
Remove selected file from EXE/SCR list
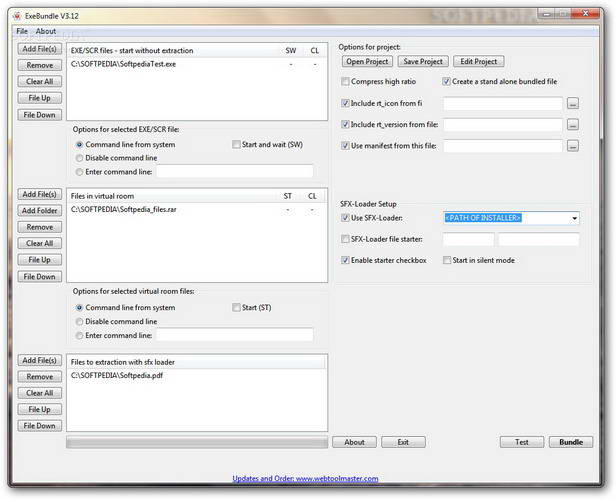click(x=40, y=65)
